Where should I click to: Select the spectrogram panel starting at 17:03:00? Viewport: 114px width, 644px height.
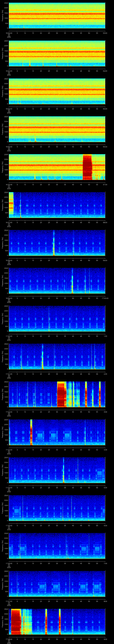tap(57, 432)
